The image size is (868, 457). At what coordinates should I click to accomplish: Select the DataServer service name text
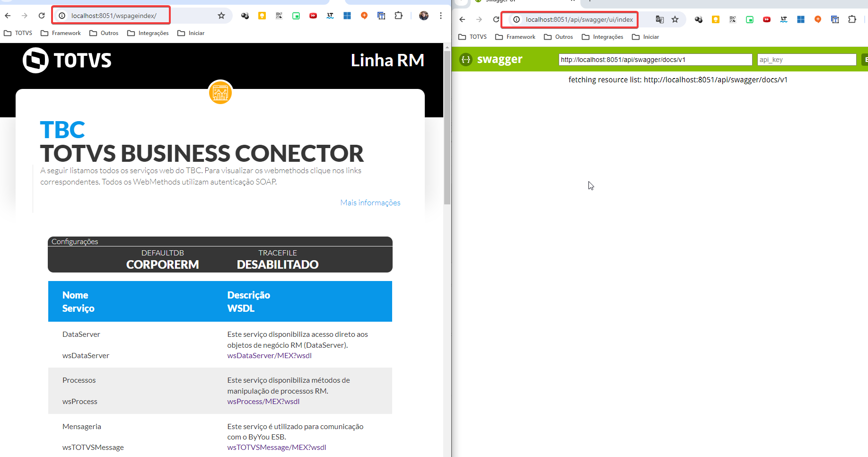[x=81, y=334]
